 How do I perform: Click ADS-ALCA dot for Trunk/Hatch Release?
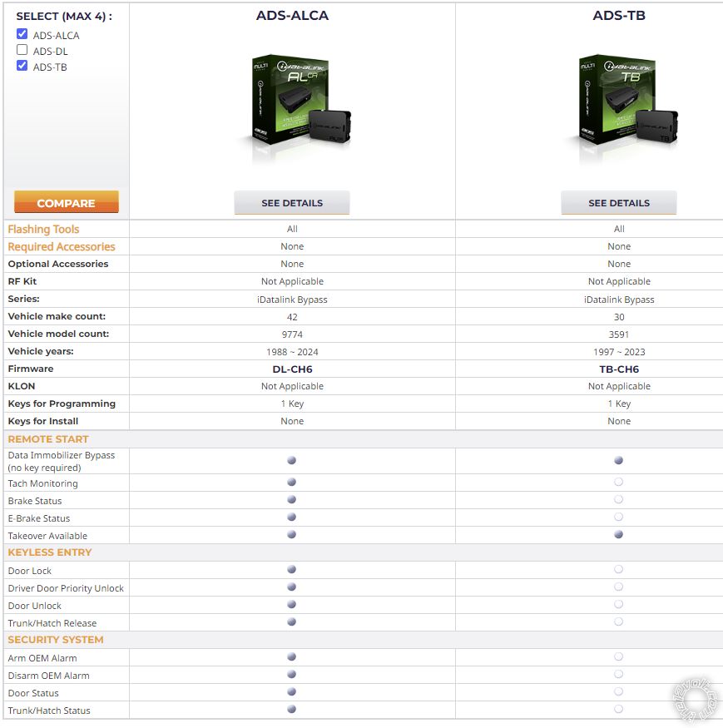tap(292, 622)
